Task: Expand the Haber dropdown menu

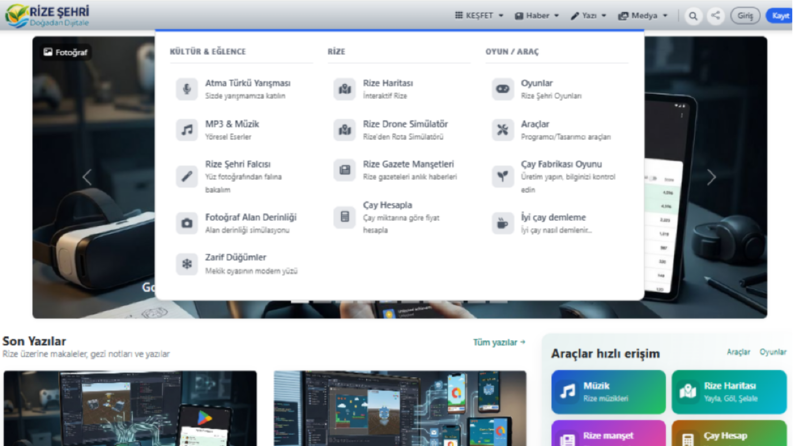Action: (x=537, y=16)
